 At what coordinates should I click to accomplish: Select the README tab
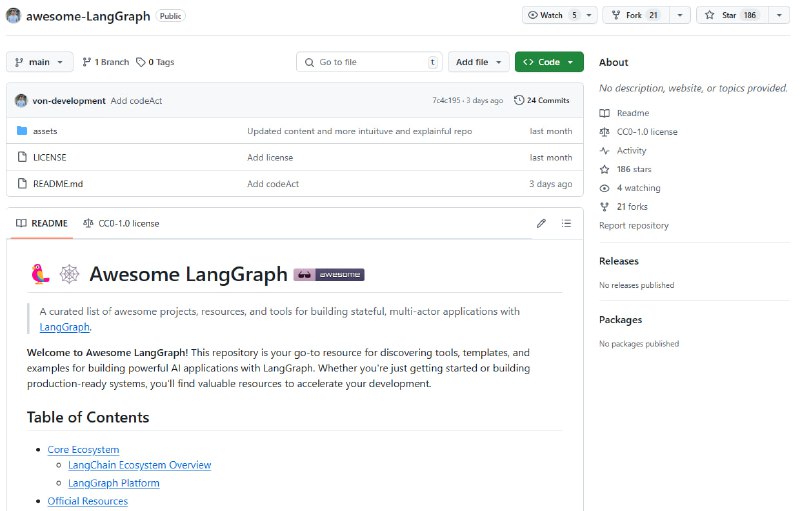(x=42, y=223)
